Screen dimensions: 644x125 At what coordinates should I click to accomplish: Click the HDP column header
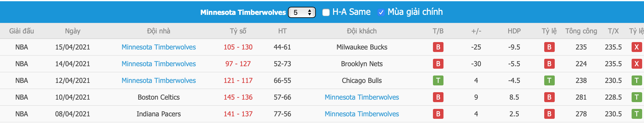click(x=514, y=31)
